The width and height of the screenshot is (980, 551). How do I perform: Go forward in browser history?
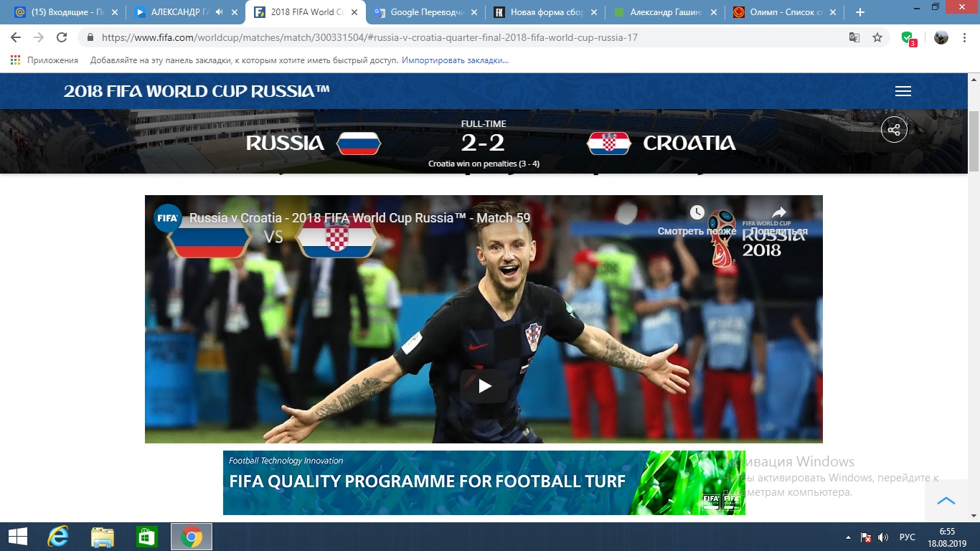(x=39, y=37)
